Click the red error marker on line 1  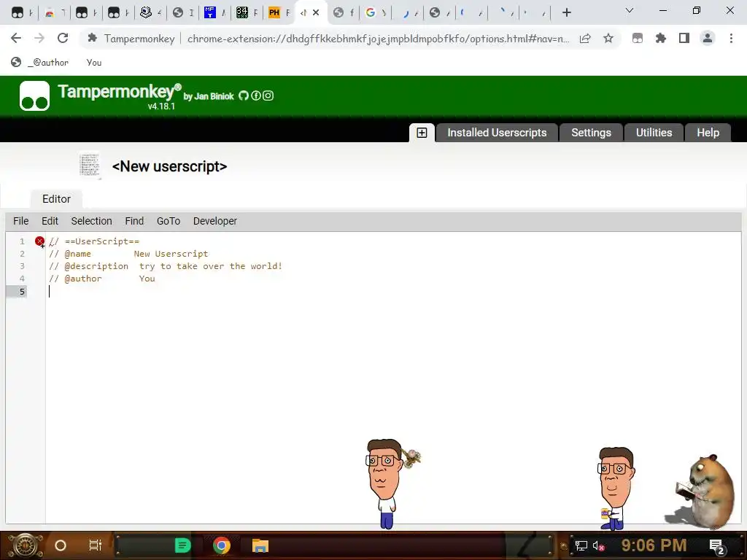pos(39,241)
